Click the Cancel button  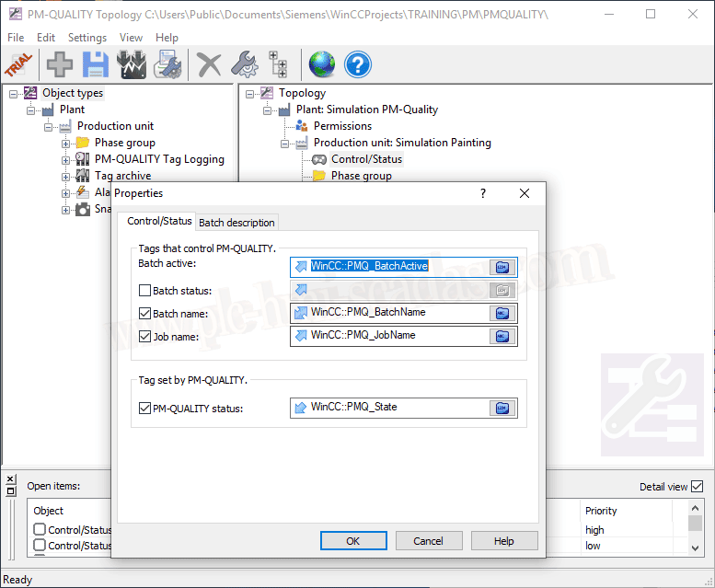[x=428, y=541]
